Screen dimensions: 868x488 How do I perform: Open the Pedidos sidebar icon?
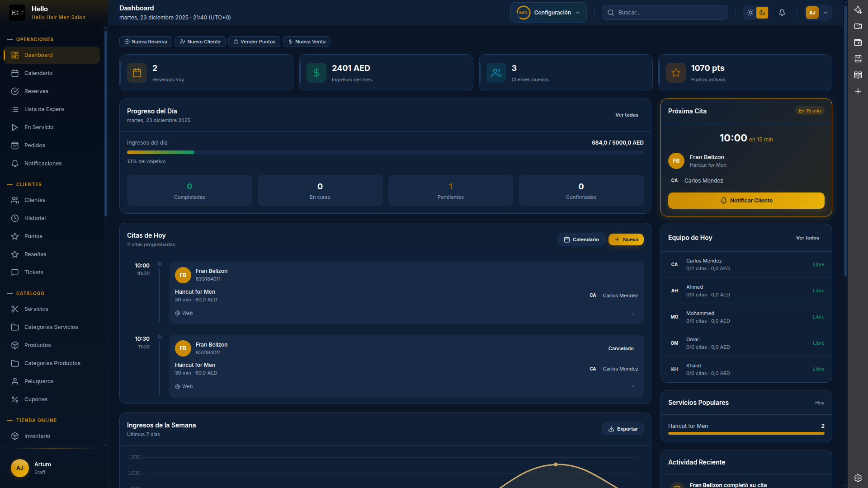tap(15, 145)
